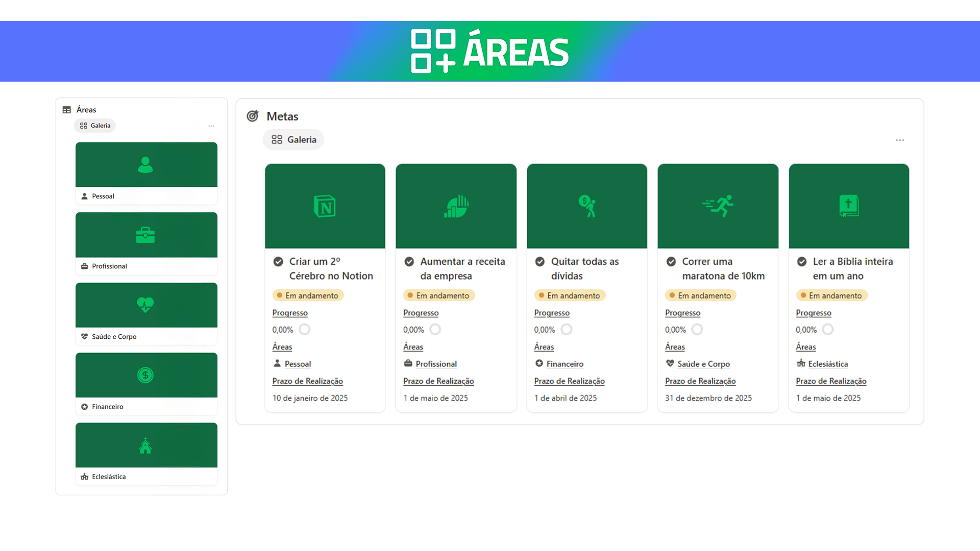Screen dimensions: 980x551
Task: Open the Progresso link on the empresa card
Action: coord(421,313)
